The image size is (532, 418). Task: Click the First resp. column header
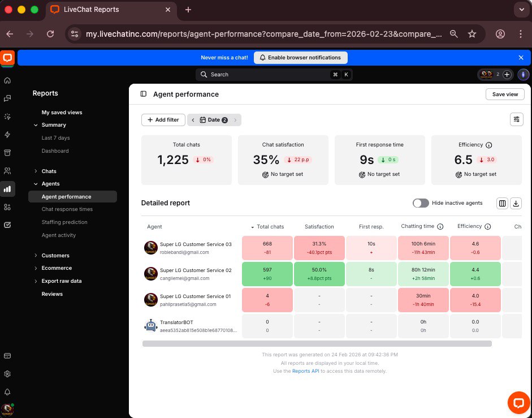(x=371, y=227)
